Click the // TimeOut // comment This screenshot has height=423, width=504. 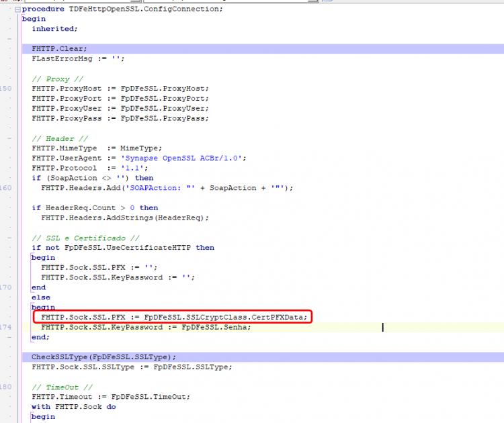(x=62, y=387)
